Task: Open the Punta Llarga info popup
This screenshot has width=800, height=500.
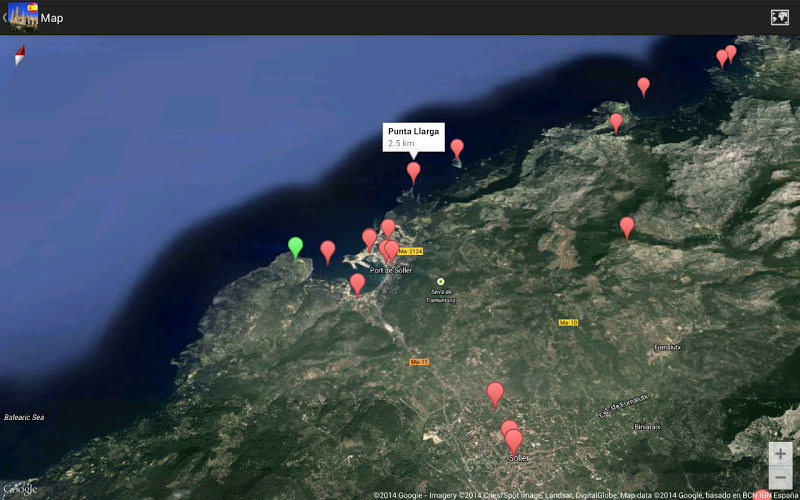Action: (x=414, y=137)
